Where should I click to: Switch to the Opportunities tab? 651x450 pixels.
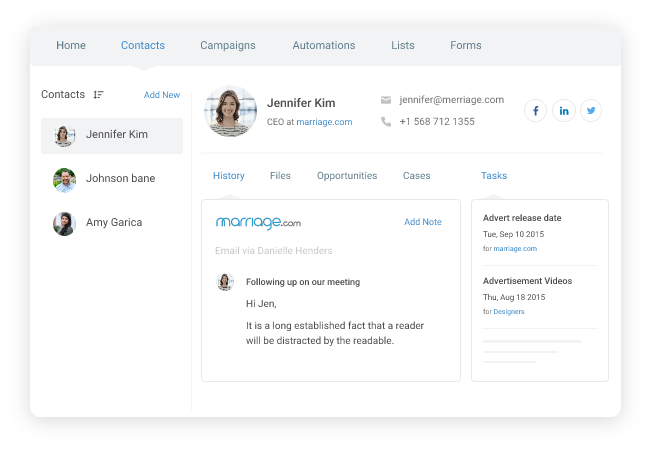pyautogui.click(x=347, y=176)
